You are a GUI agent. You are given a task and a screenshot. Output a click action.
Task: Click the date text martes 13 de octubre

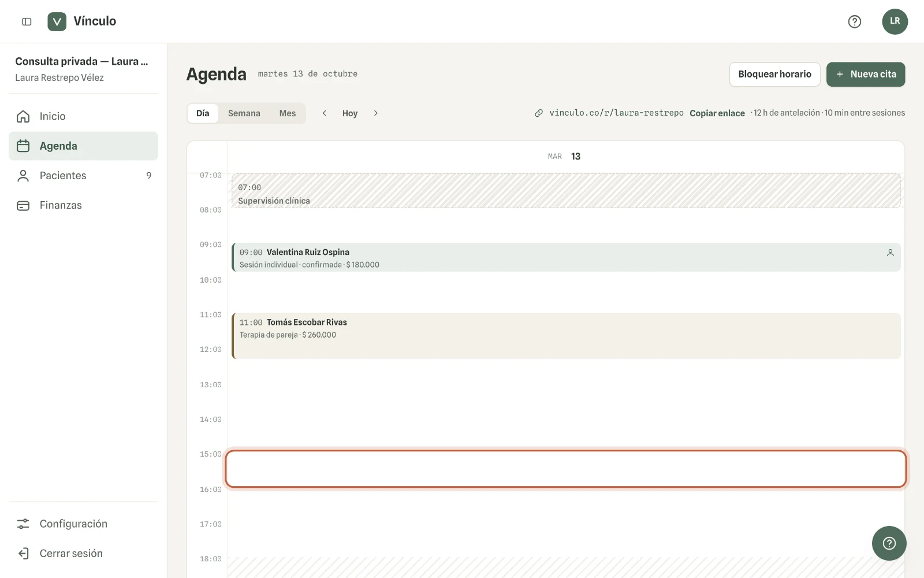click(308, 74)
